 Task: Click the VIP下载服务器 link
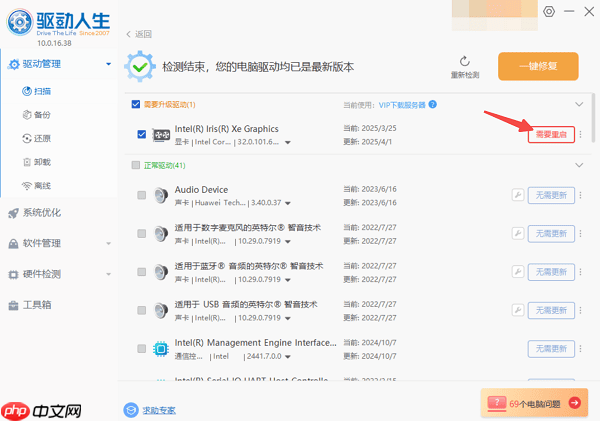coord(402,105)
